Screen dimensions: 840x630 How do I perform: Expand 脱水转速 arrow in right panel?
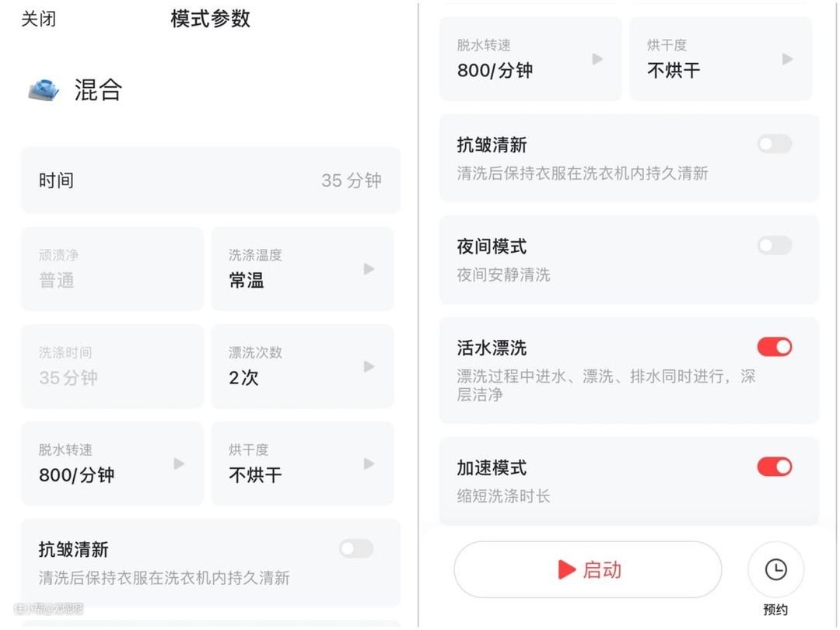tap(597, 59)
